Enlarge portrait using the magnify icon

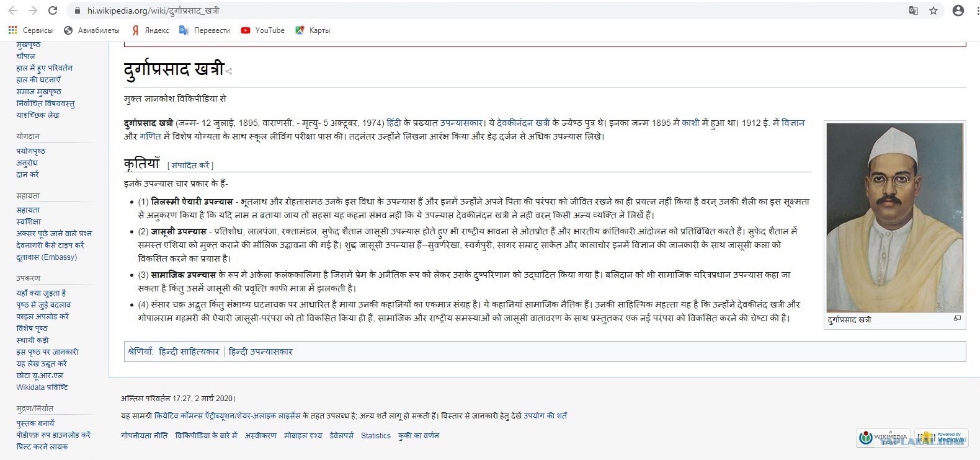(x=957, y=319)
